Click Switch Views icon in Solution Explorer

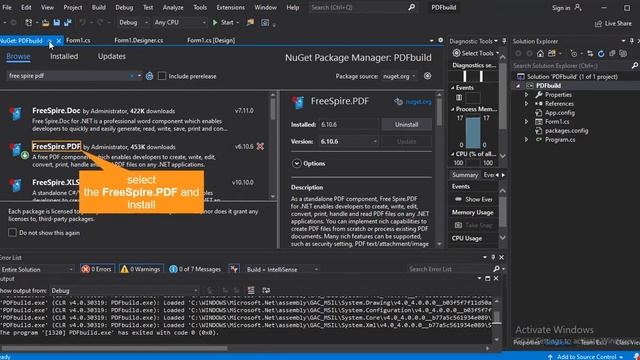[x=552, y=53]
